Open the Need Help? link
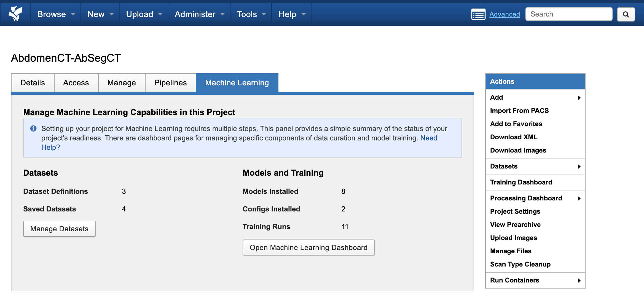The height and width of the screenshot is (299, 644). click(x=429, y=138)
